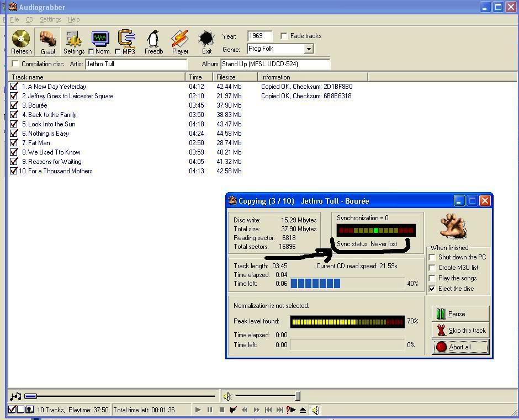Click Skip this track button
This screenshot has height=420, width=519.
pyautogui.click(x=460, y=330)
